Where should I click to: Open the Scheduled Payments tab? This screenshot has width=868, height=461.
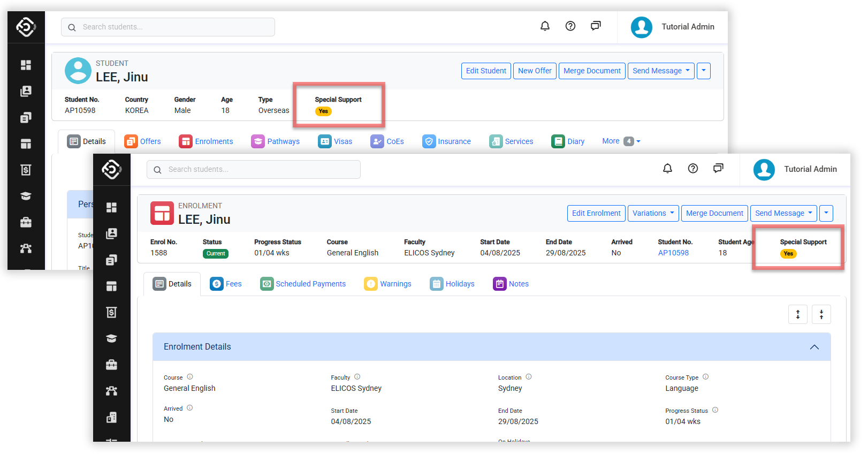(303, 284)
